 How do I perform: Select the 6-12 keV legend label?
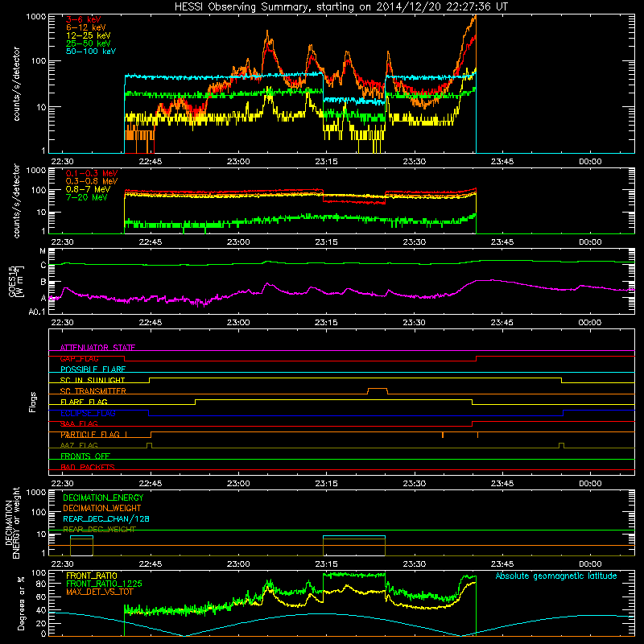86,27
